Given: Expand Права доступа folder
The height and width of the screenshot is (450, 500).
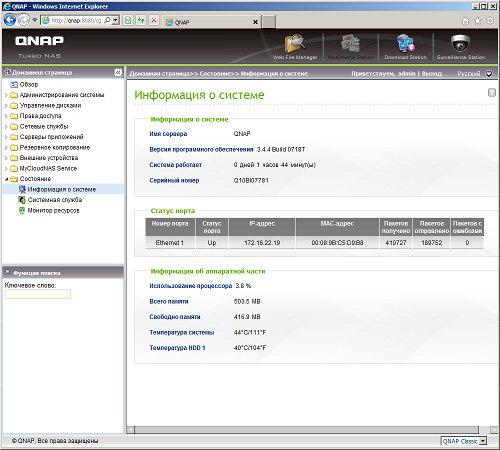Looking at the screenshot, I should [x=6, y=116].
